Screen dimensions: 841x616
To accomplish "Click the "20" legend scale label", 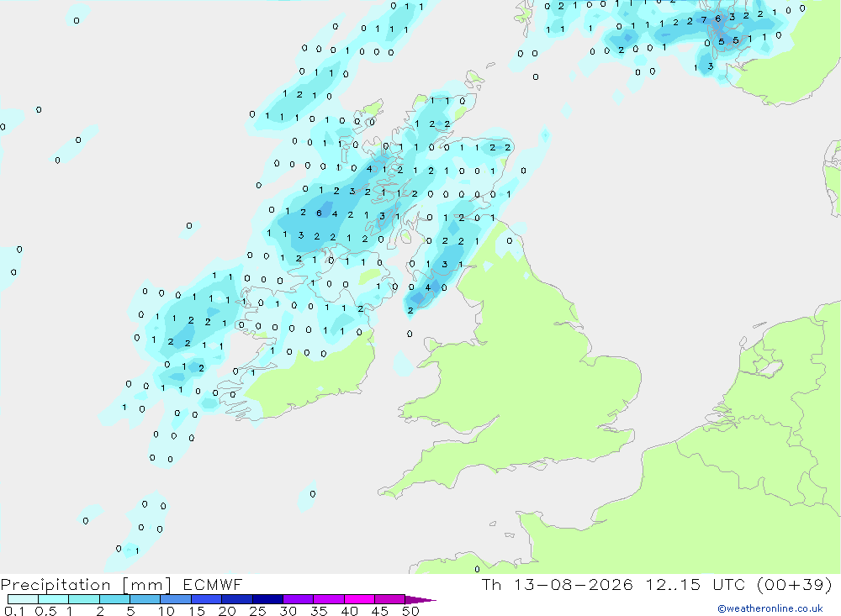I will (x=227, y=611).
